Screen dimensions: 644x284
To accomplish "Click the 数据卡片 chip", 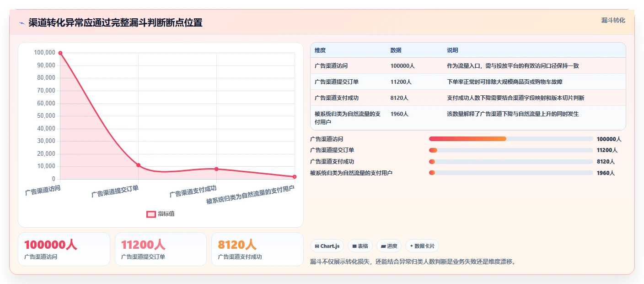I will [x=422, y=246].
